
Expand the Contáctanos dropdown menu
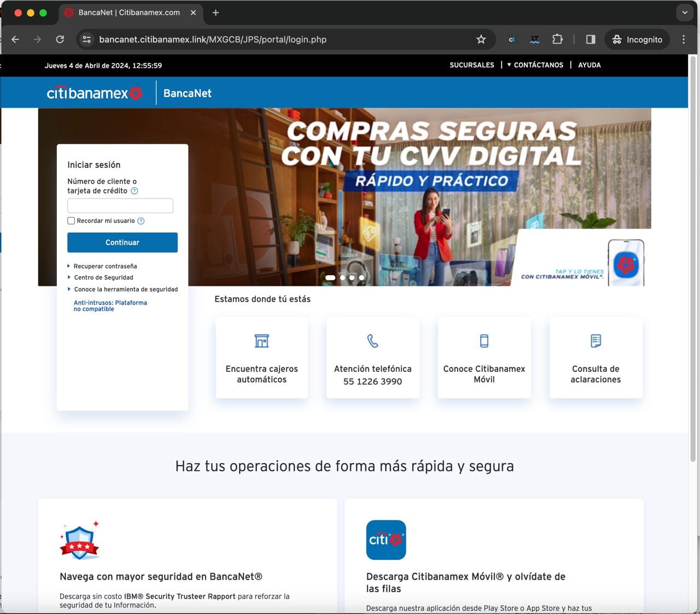tap(535, 65)
